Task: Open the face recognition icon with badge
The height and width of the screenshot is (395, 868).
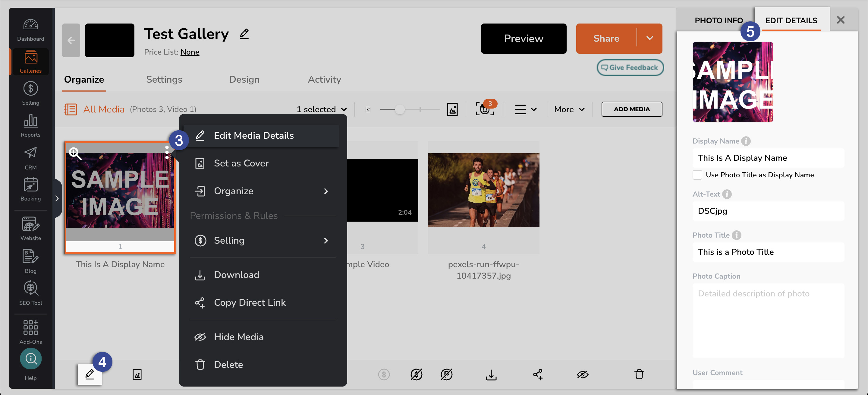Action: click(485, 109)
